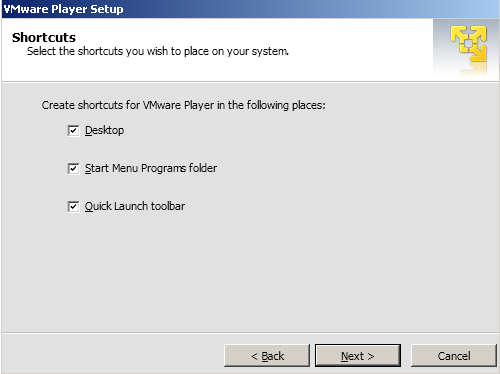
Task: Disable the Quick Launch toolbar checkbox
Action: pyautogui.click(x=73, y=207)
